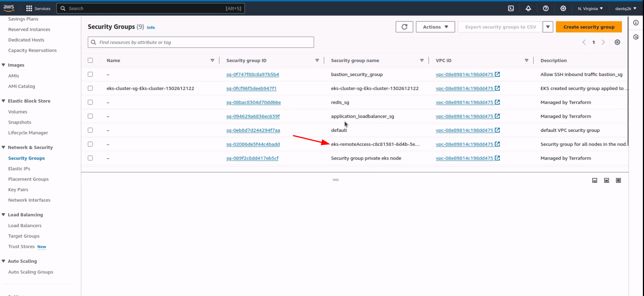Check the eks-cluster-sg-Eks-cluster row

[90, 88]
